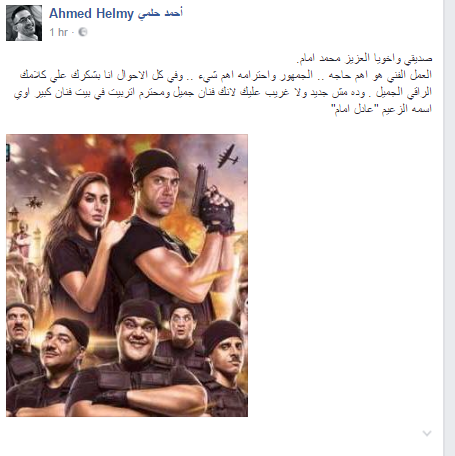Click the central man's black beanie in the poster

pyautogui.click(x=154, y=165)
